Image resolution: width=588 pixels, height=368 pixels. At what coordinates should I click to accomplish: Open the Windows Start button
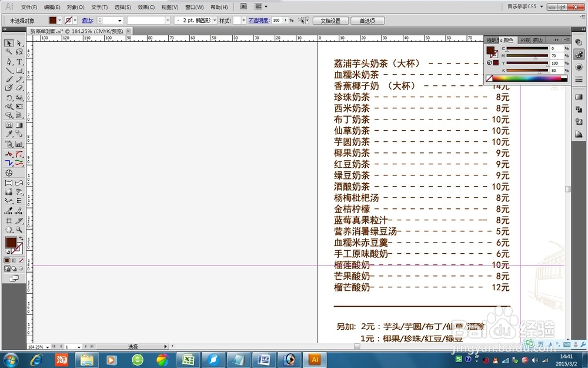10,360
